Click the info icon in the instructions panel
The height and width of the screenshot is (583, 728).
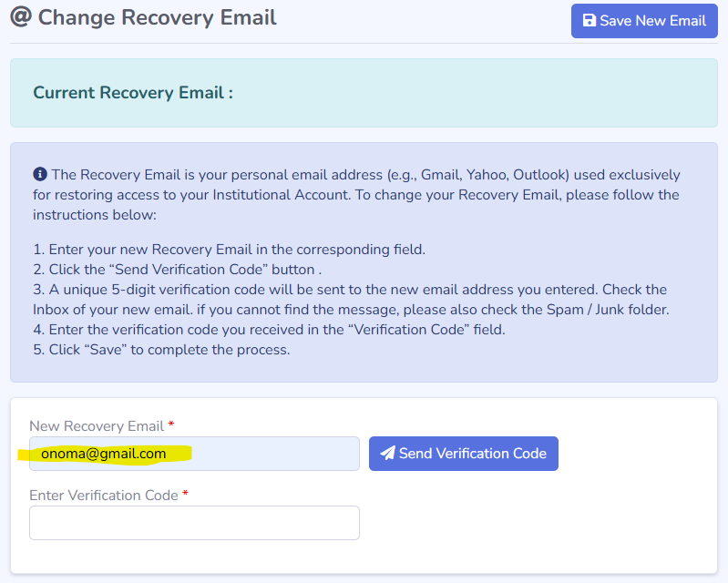coord(40,174)
